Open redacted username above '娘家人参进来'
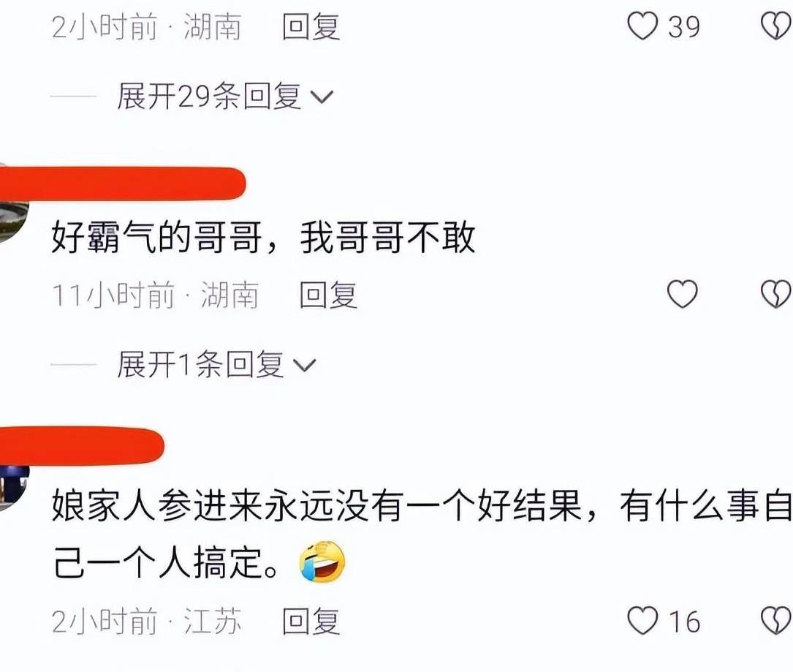 [x=82, y=445]
